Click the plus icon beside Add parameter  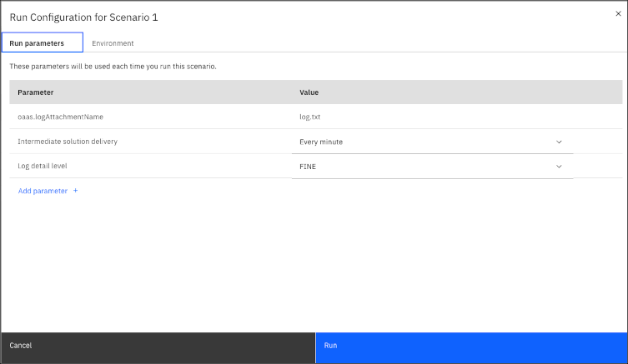[75, 191]
